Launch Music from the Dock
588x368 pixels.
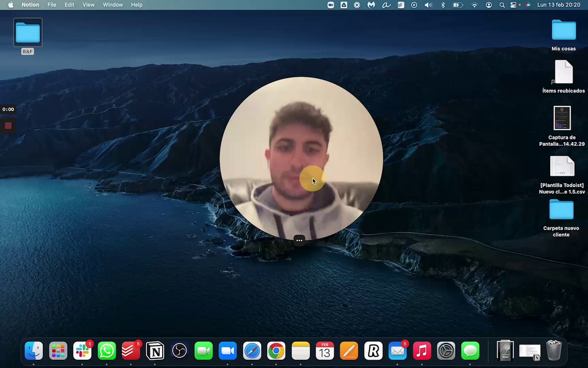click(x=422, y=351)
